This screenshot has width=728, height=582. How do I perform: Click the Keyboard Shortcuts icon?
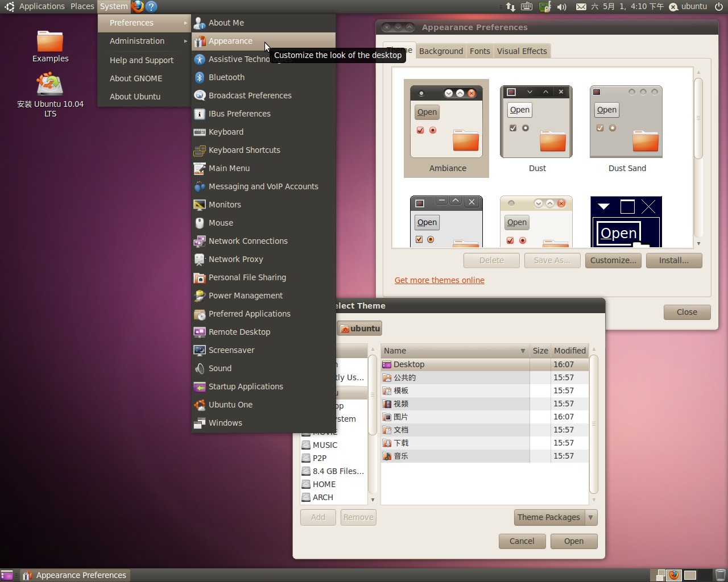[x=200, y=150]
